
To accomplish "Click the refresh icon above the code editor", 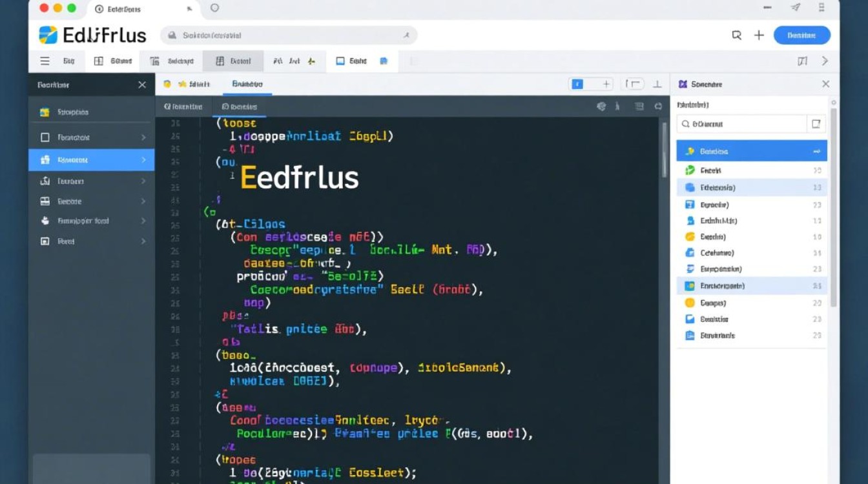I will 658,106.
